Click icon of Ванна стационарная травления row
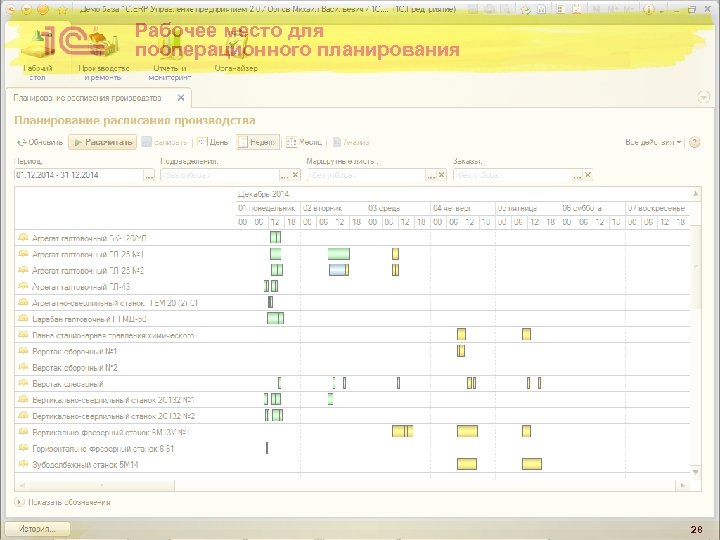This screenshot has width=720, height=540. (x=23, y=335)
